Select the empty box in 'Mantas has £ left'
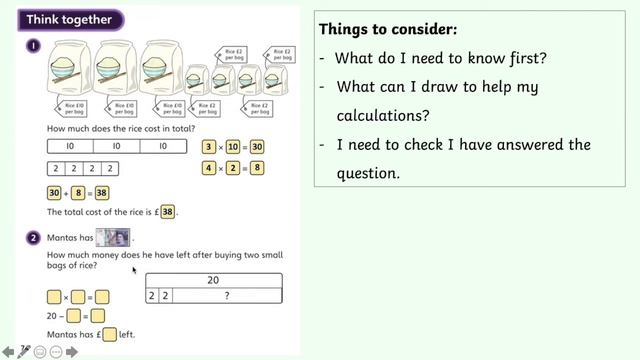Viewport: 640px width, 360px height. [x=109, y=334]
